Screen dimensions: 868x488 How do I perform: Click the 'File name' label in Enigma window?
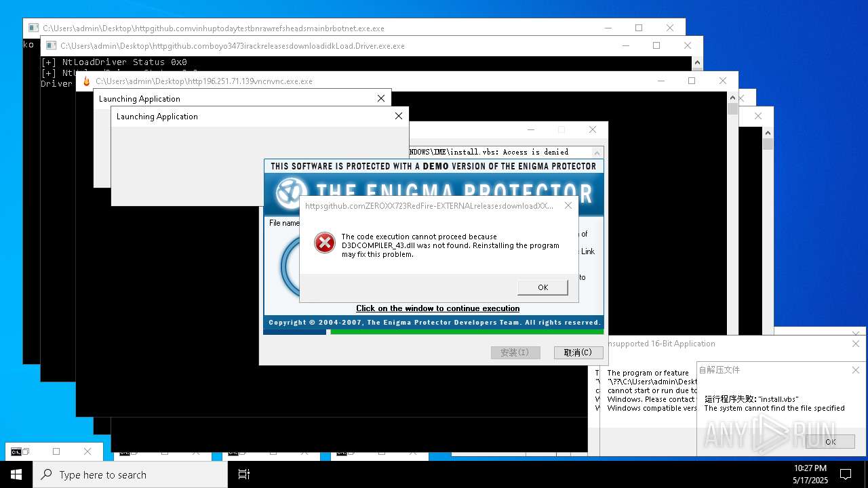coord(284,223)
